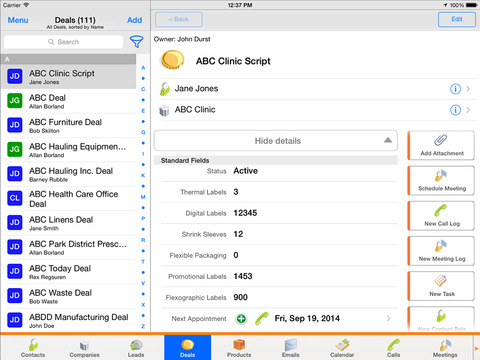Image resolution: width=480 pixels, height=360 pixels.
Task: Open the Products tab
Action: click(239, 348)
